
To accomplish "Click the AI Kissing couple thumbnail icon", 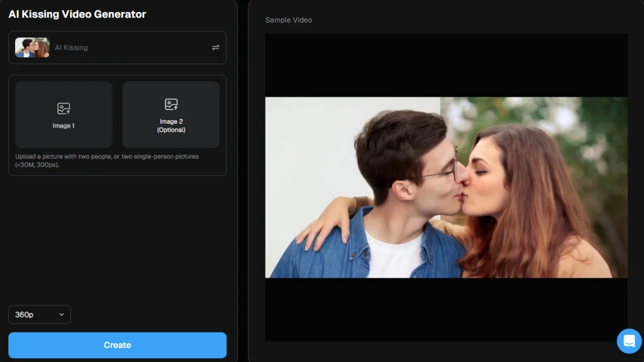I will pyautogui.click(x=32, y=47).
